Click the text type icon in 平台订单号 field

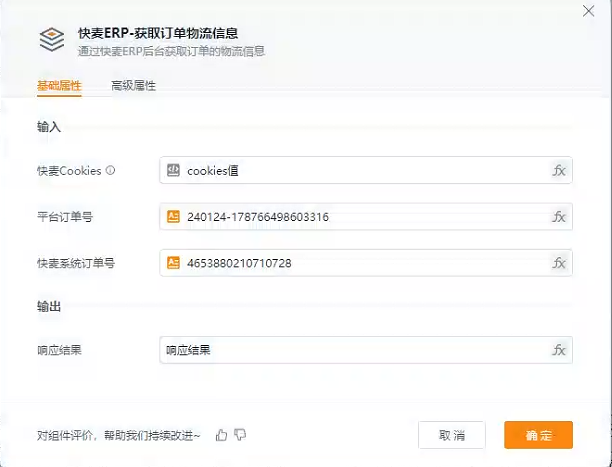[173, 217]
